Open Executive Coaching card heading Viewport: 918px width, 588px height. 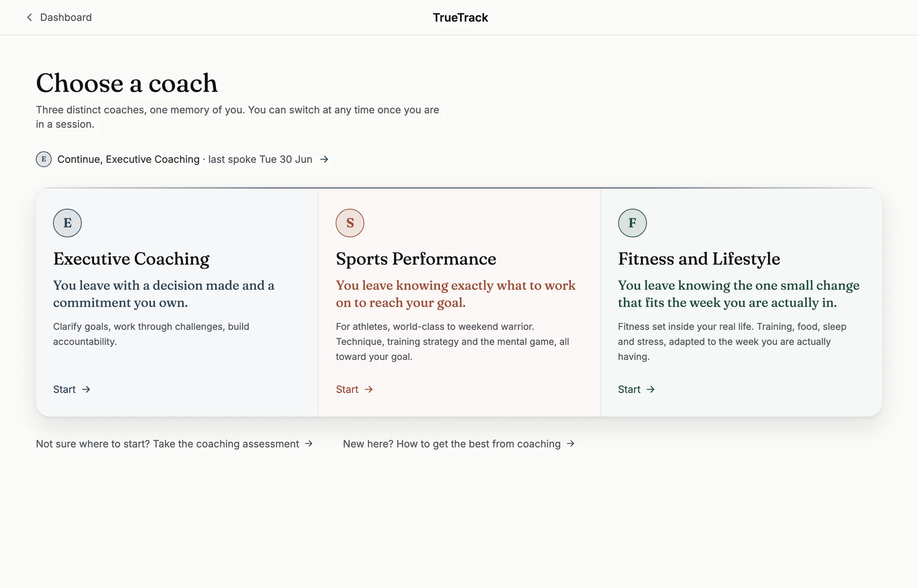click(132, 259)
